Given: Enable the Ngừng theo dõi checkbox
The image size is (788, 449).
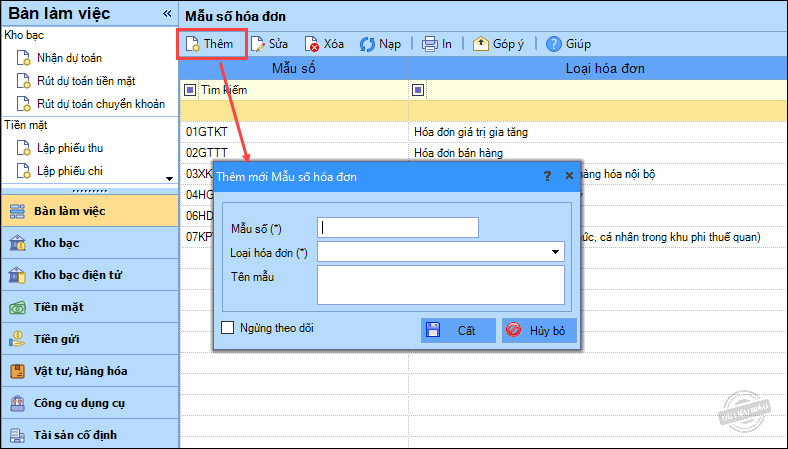Looking at the screenshot, I should click(228, 327).
